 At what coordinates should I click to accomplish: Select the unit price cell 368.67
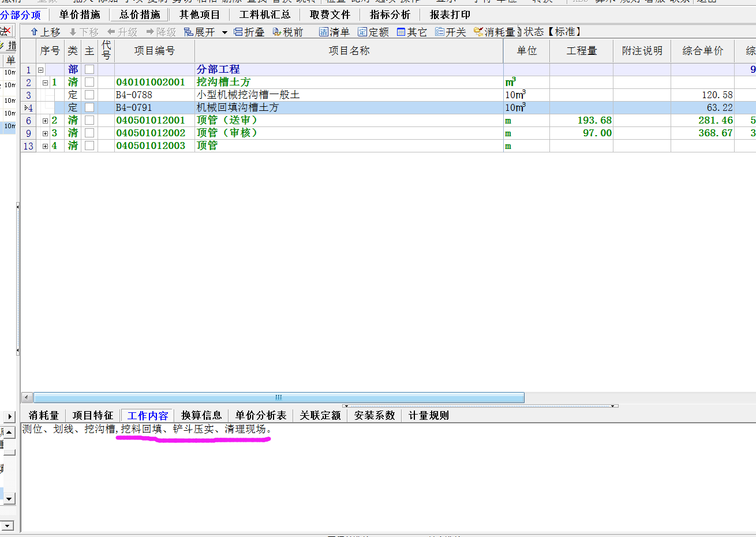pos(703,133)
